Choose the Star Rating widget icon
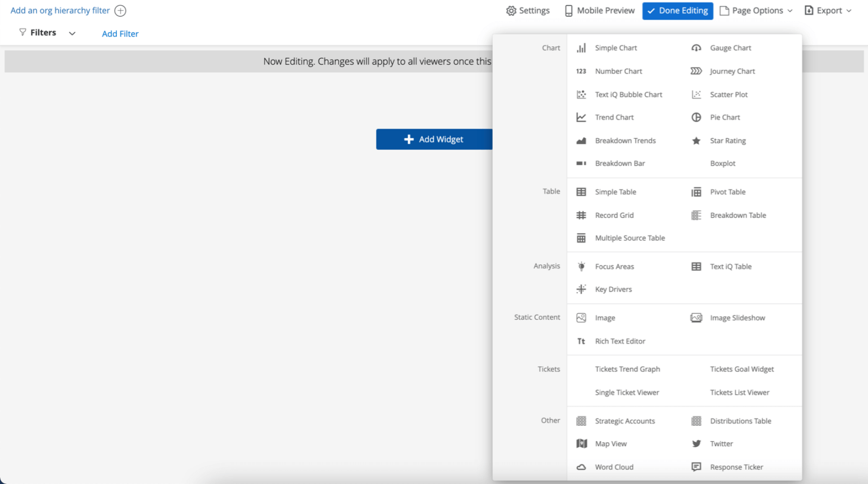Image resolution: width=868 pixels, height=484 pixels. pos(696,140)
